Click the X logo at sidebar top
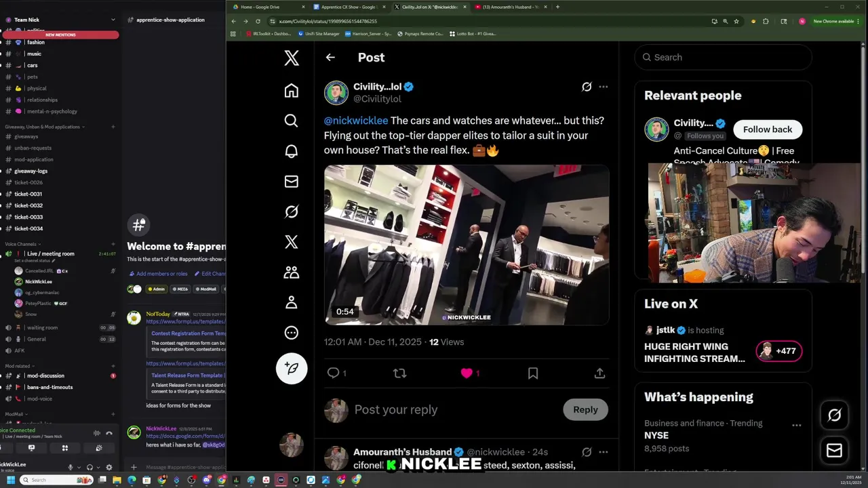 (x=291, y=58)
